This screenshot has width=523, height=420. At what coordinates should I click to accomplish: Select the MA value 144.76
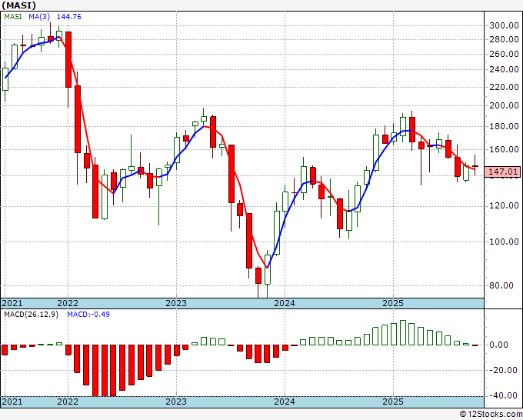(x=68, y=17)
